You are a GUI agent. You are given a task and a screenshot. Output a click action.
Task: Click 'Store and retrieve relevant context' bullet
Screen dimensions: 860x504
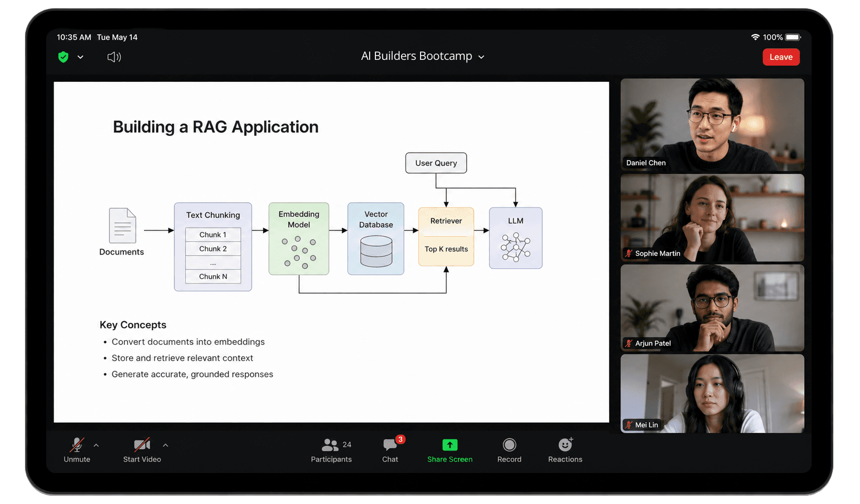(x=182, y=358)
